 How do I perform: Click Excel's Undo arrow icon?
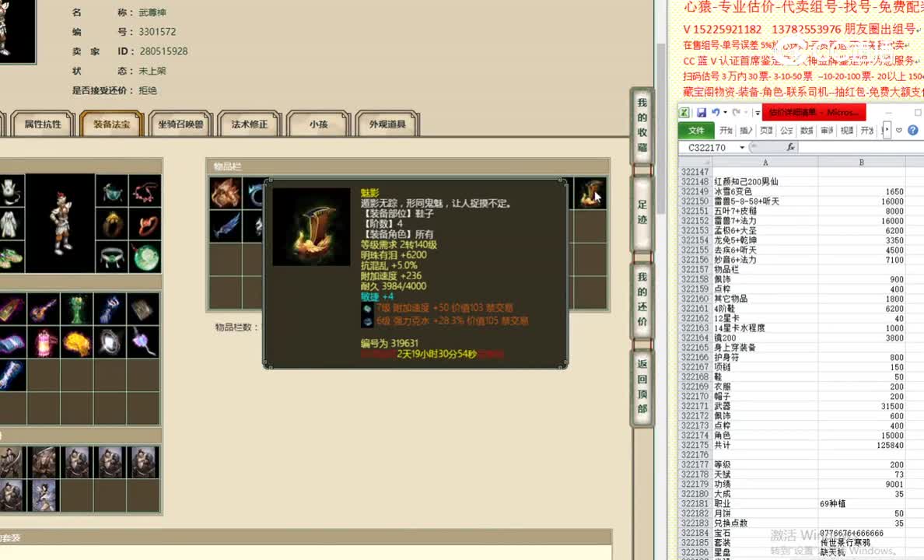[x=716, y=112]
